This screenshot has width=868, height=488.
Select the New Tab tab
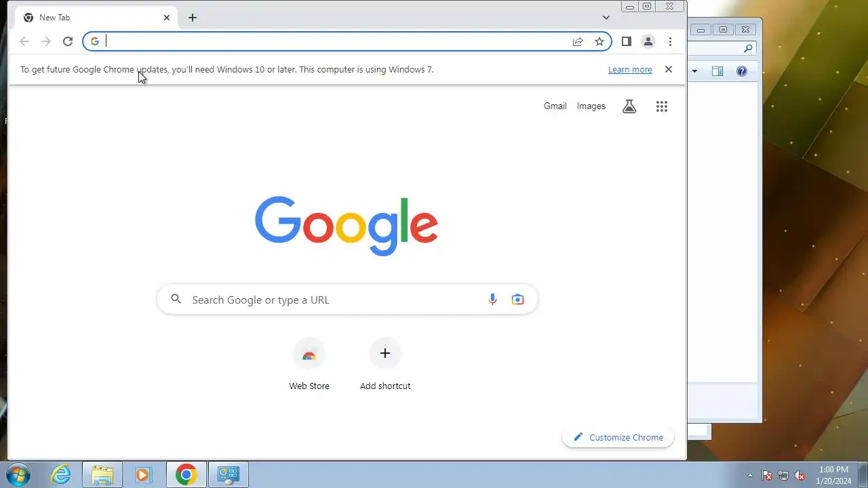tap(97, 18)
